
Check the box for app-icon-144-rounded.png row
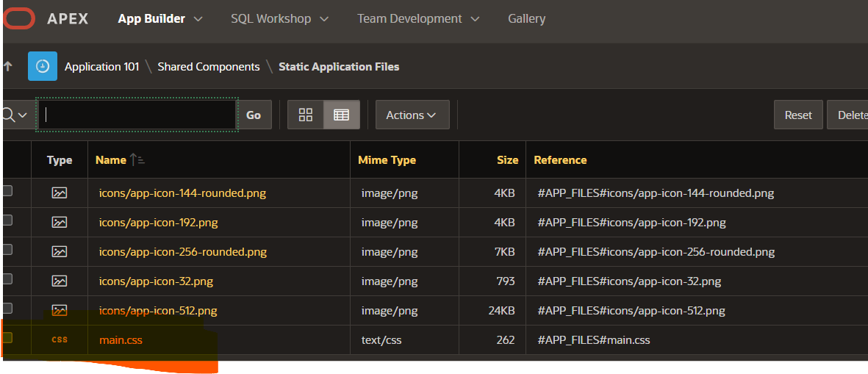point(7,191)
